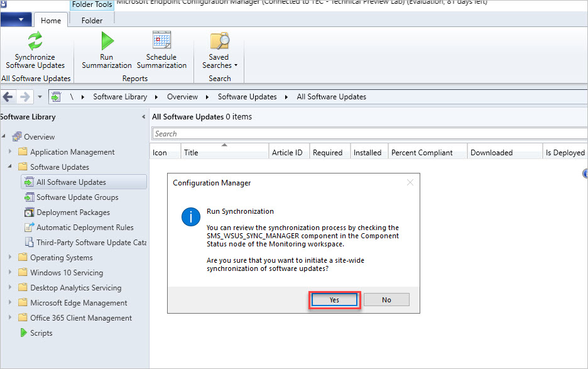The height and width of the screenshot is (369, 588).
Task: Expand the Office 365 Client Management node
Action: click(10, 317)
